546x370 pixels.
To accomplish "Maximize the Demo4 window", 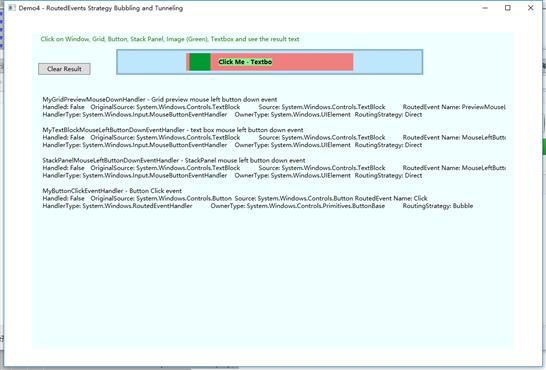I will (508, 8).
